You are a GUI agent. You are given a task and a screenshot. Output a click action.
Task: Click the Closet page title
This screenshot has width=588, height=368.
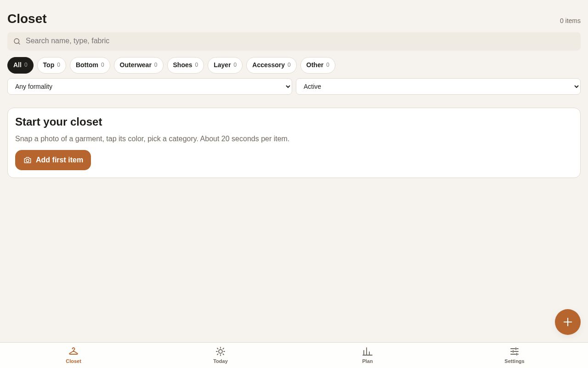[27, 19]
